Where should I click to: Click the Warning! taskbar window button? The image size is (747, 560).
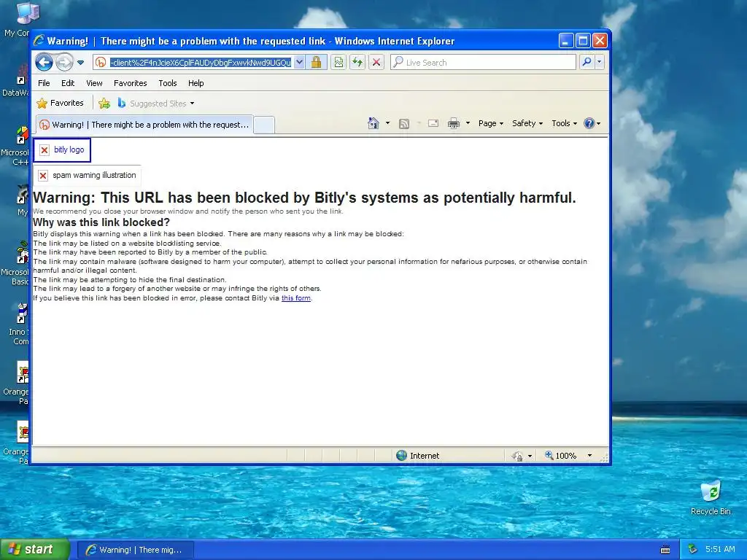[135, 550]
